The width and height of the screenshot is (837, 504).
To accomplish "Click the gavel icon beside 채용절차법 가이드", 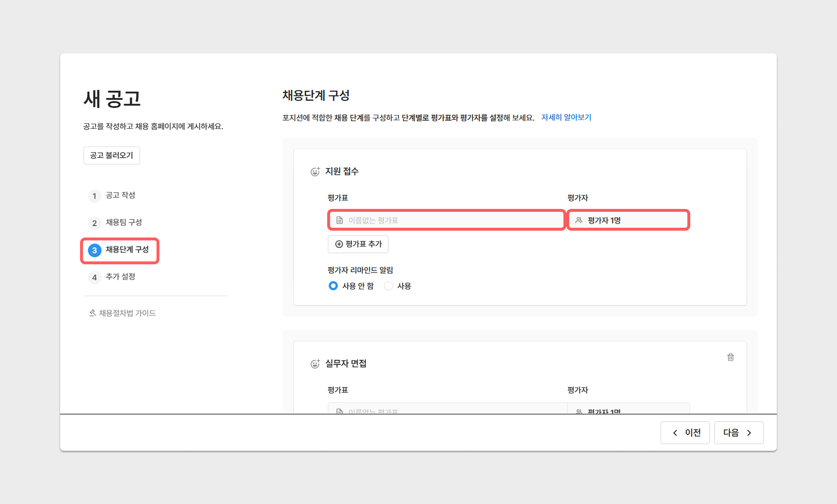I will [92, 313].
